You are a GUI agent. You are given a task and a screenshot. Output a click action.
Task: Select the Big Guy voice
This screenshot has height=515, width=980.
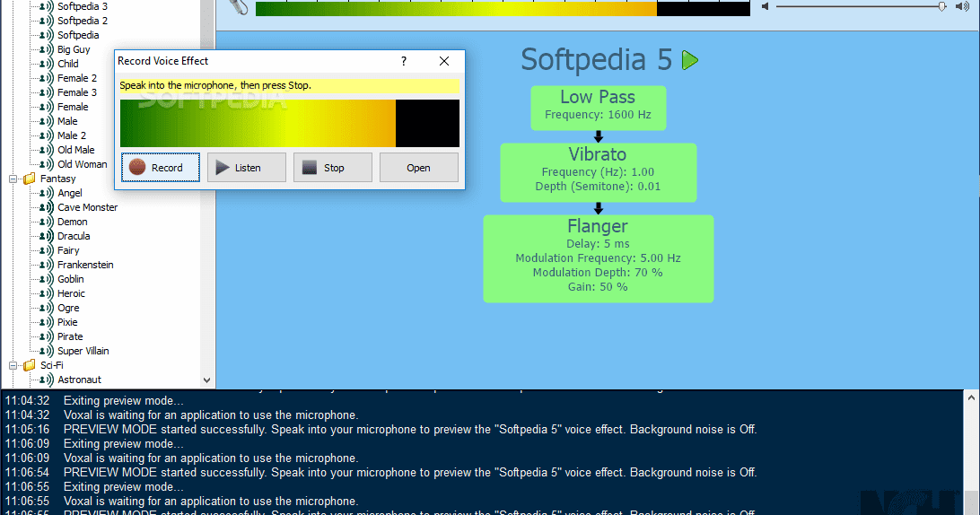[x=74, y=49]
